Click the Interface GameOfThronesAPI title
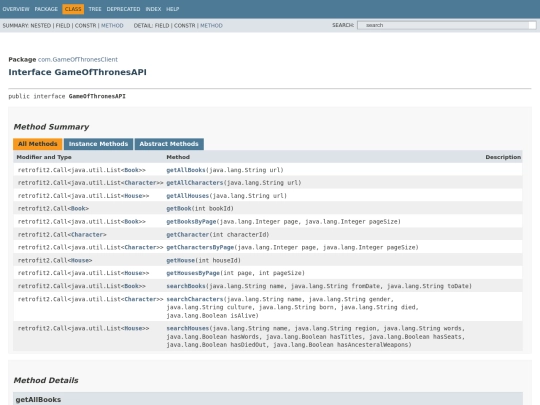540x405 pixels. [77, 72]
